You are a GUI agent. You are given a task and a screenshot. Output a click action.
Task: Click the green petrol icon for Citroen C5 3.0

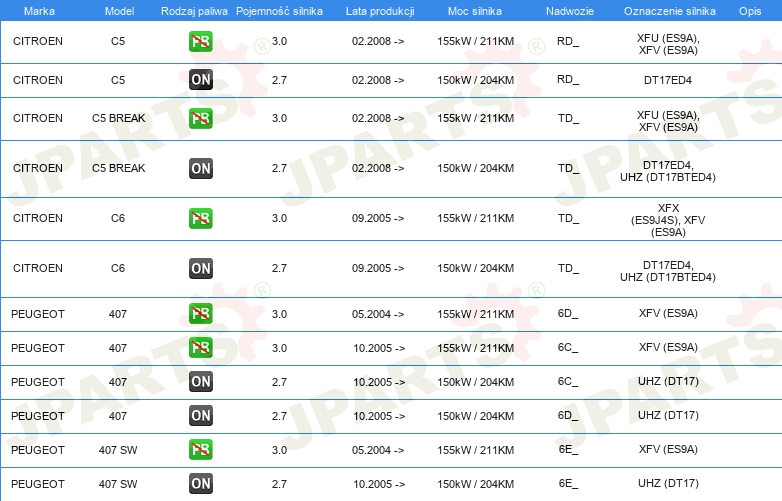click(200, 42)
